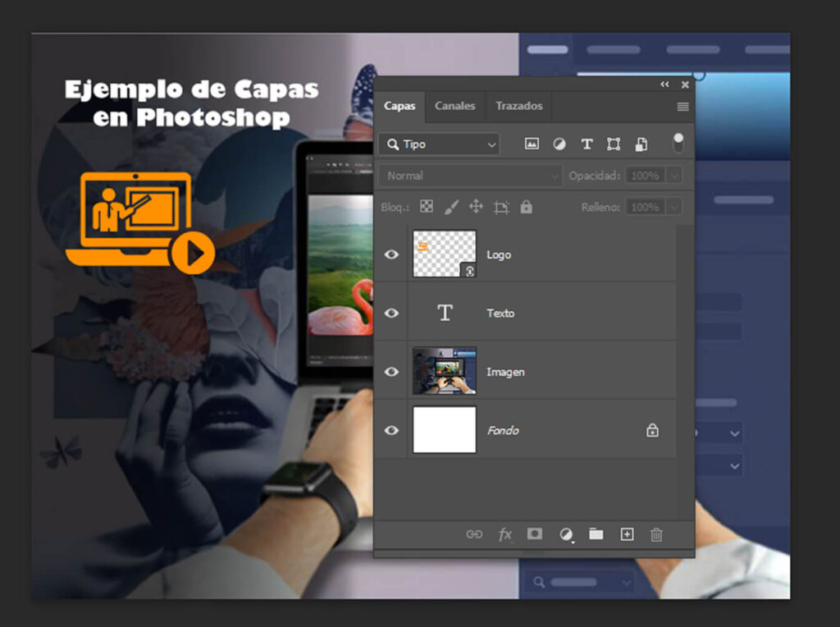Select the Filter for adjustment layers icon

click(x=559, y=144)
